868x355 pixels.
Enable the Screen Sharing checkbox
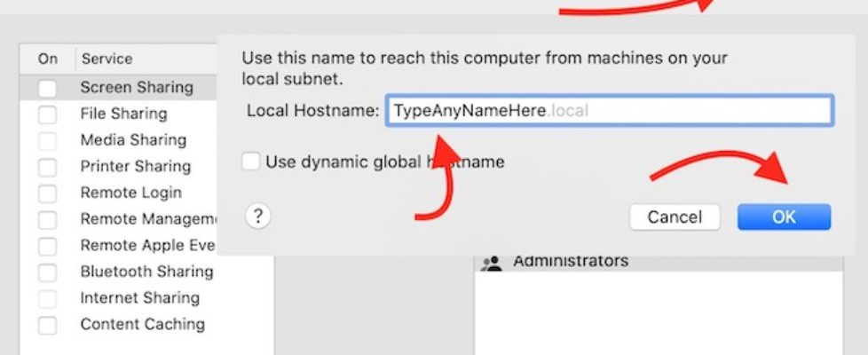47,88
